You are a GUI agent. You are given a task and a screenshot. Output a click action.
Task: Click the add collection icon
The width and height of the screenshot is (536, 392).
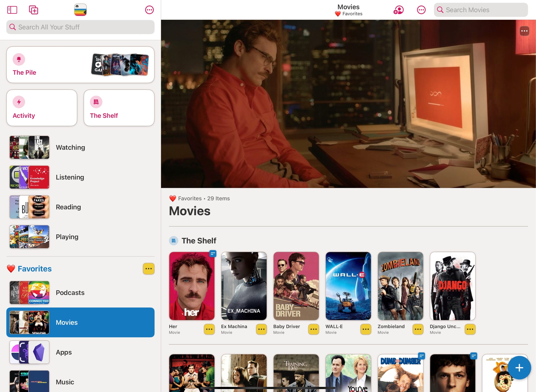[33, 10]
